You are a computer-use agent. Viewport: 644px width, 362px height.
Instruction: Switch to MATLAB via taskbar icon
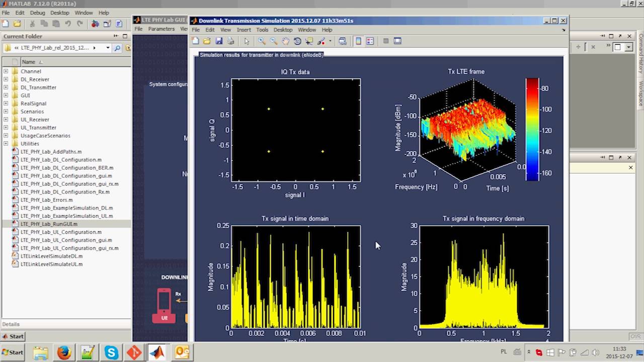pos(157,352)
